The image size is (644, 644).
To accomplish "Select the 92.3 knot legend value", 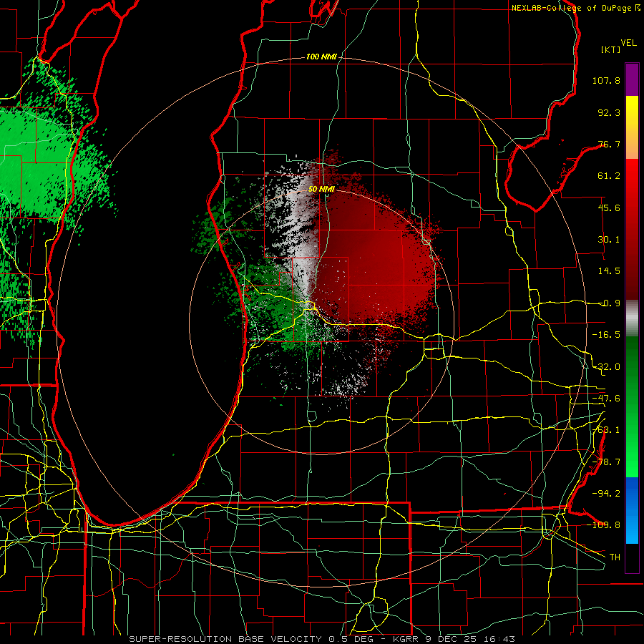I will click(609, 112).
